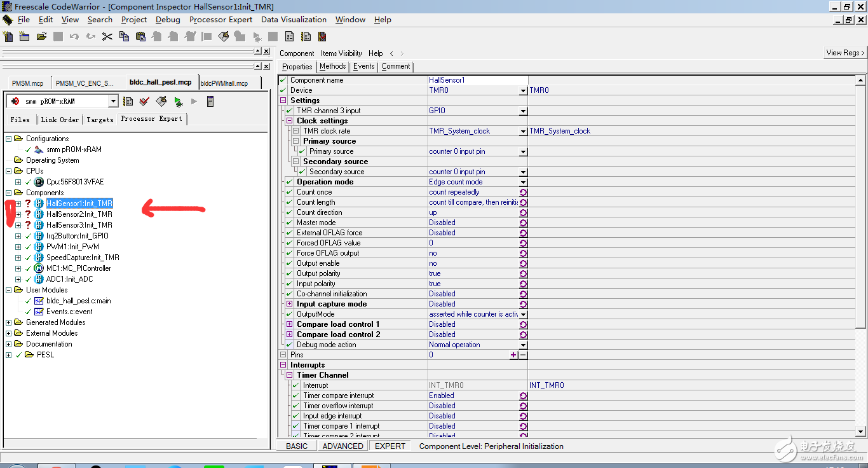Click the MC1:MC_PIController component icon

click(x=39, y=268)
